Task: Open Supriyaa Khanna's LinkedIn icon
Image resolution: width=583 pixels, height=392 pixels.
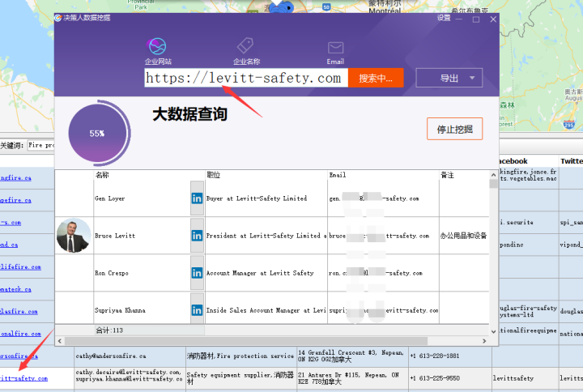Action: pos(197,310)
